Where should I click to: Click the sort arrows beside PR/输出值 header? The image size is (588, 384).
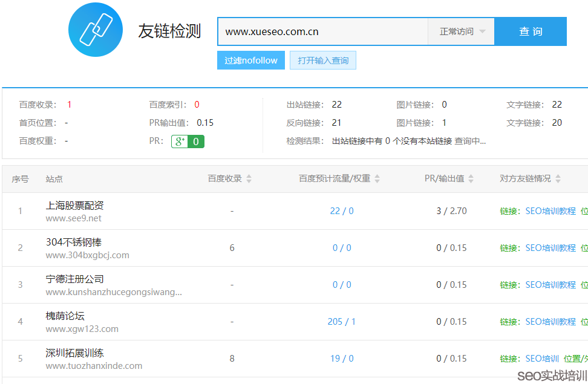tap(471, 179)
